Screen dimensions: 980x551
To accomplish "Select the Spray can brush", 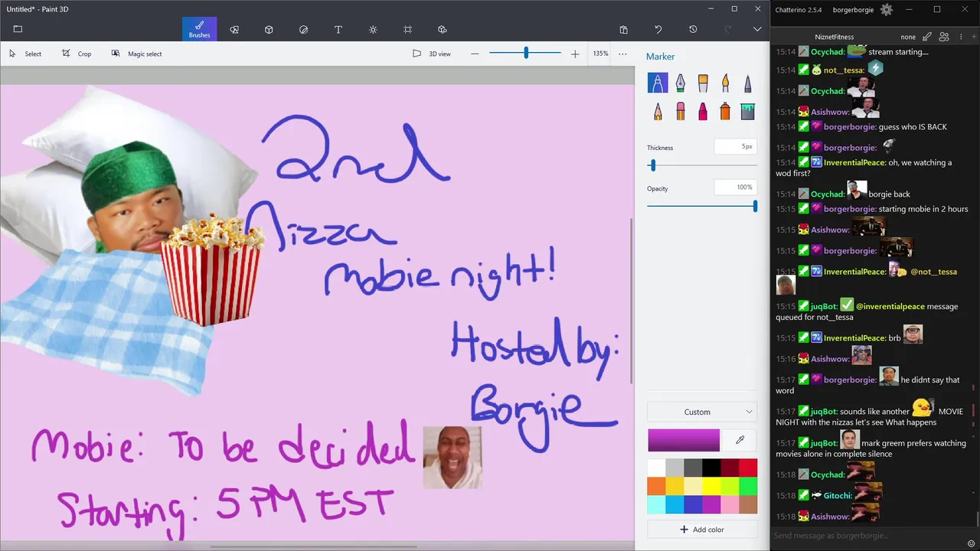I will [x=725, y=111].
